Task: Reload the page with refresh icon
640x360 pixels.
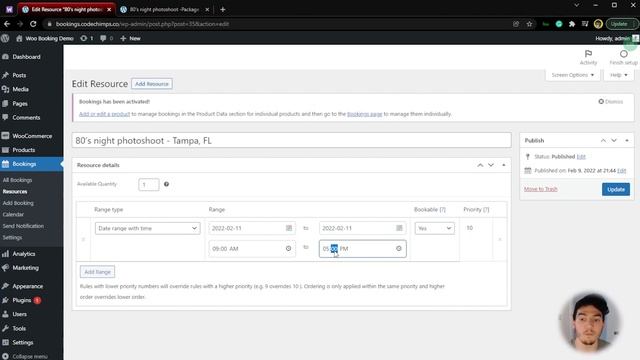Action: (x=33, y=24)
